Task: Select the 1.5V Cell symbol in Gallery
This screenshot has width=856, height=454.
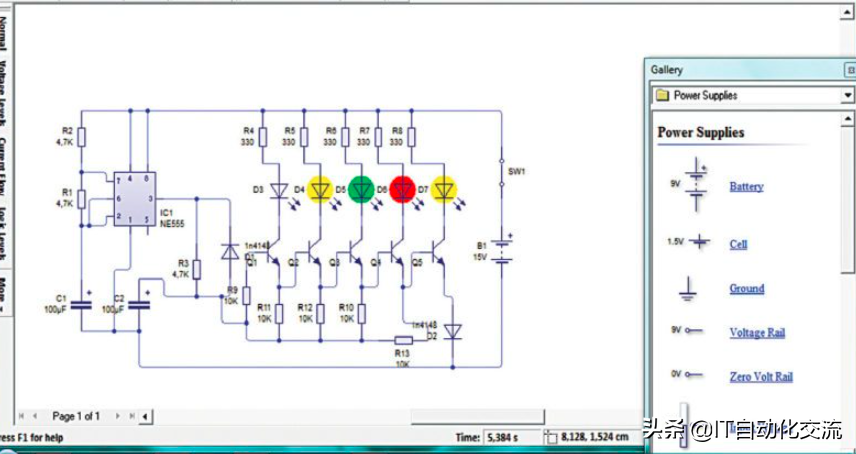Action: (x=699, y=242)
